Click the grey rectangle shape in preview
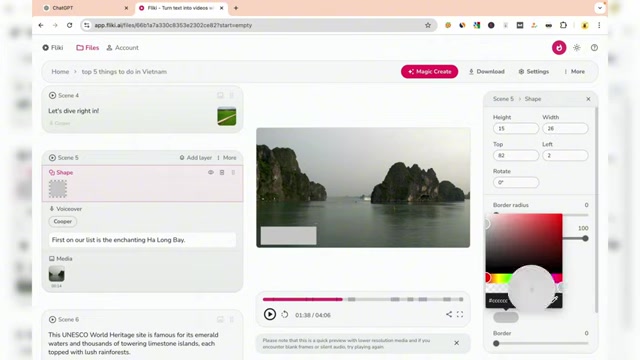Screen dimensions: 640x360 289,236
